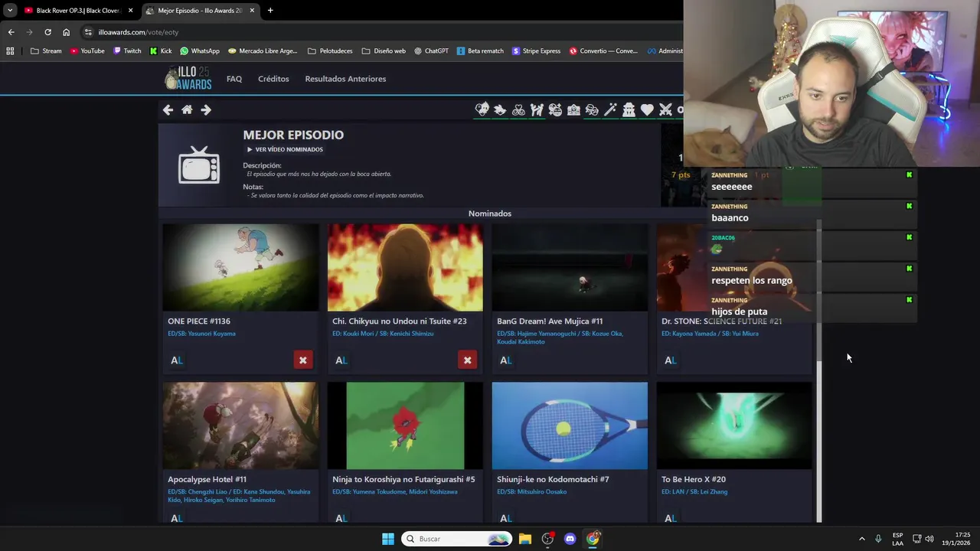Open Chrome site information icon

tap(88, 32)
